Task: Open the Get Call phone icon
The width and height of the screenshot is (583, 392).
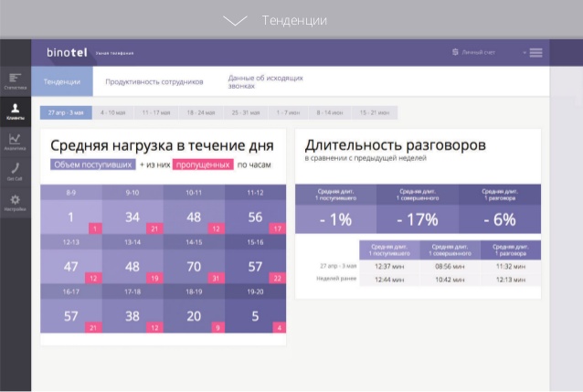Action: (x=16, y=172)
